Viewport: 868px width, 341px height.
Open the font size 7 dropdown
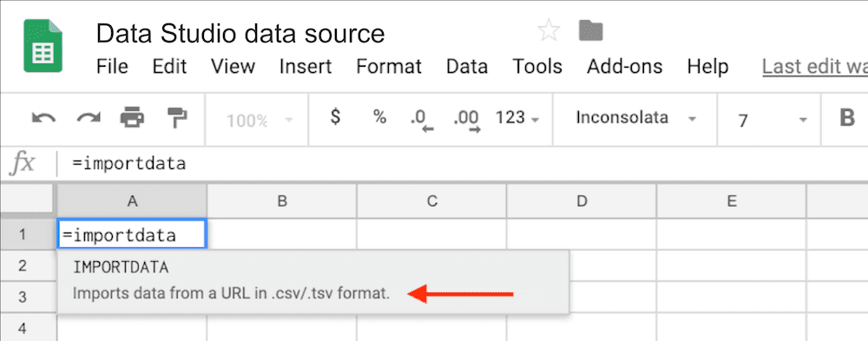(x=772, y=120)
